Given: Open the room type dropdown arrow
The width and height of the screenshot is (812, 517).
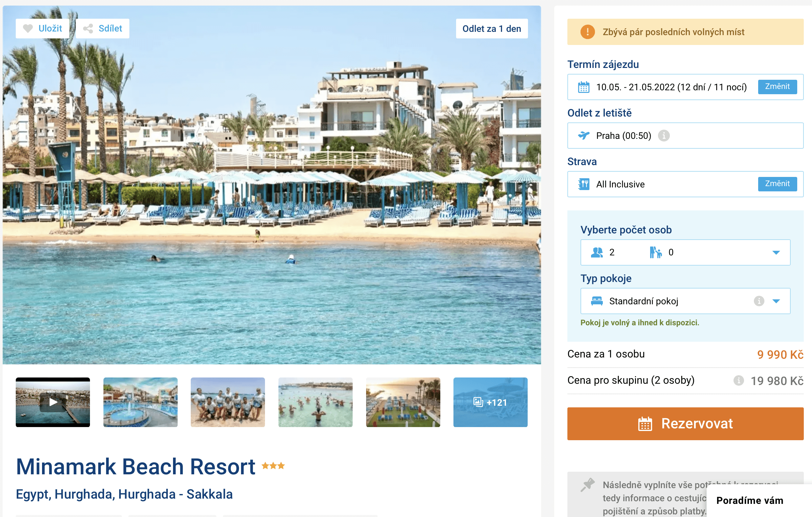Looking at the screenshot, I should pyautogui.click(x=776, y=301).
